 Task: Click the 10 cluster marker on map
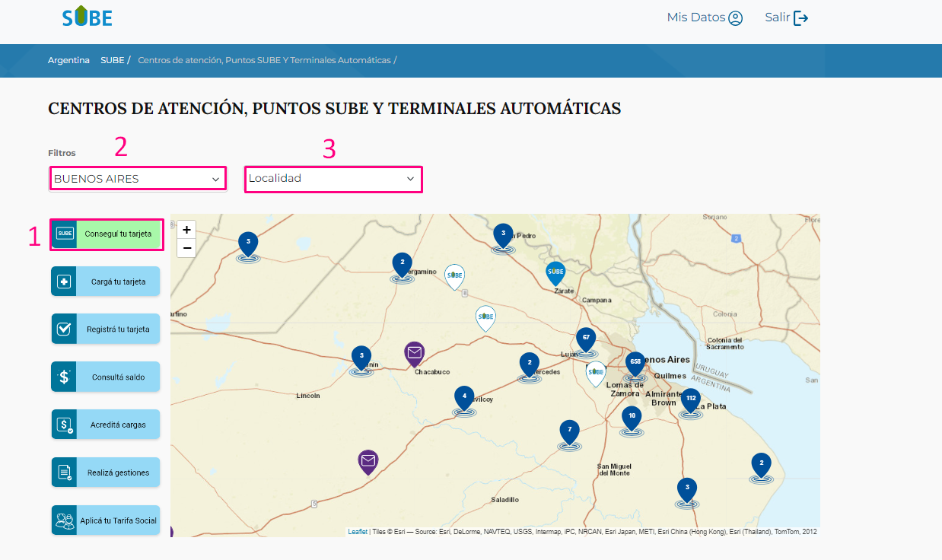631,419
